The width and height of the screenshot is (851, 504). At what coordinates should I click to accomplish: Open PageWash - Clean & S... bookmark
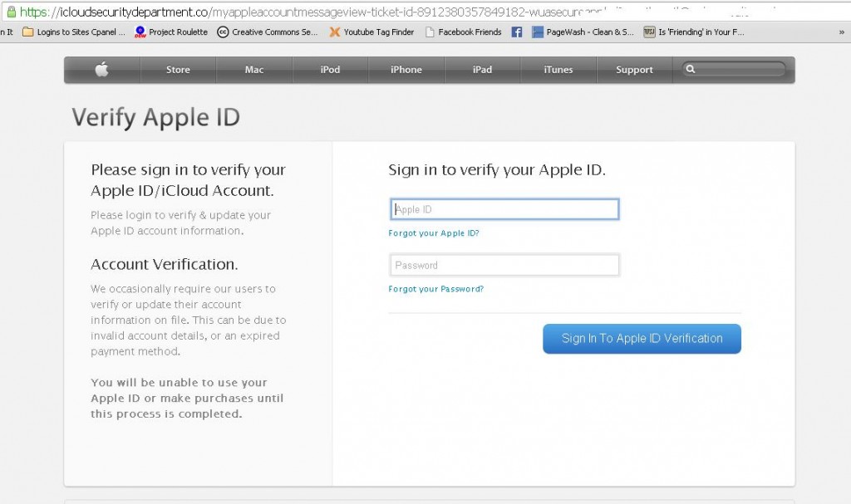pyautogui.click(x=583, y=32)
